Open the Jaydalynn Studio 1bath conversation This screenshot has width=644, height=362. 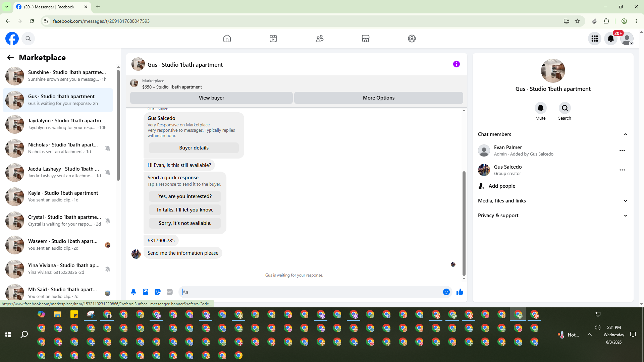tap(58, 124)
